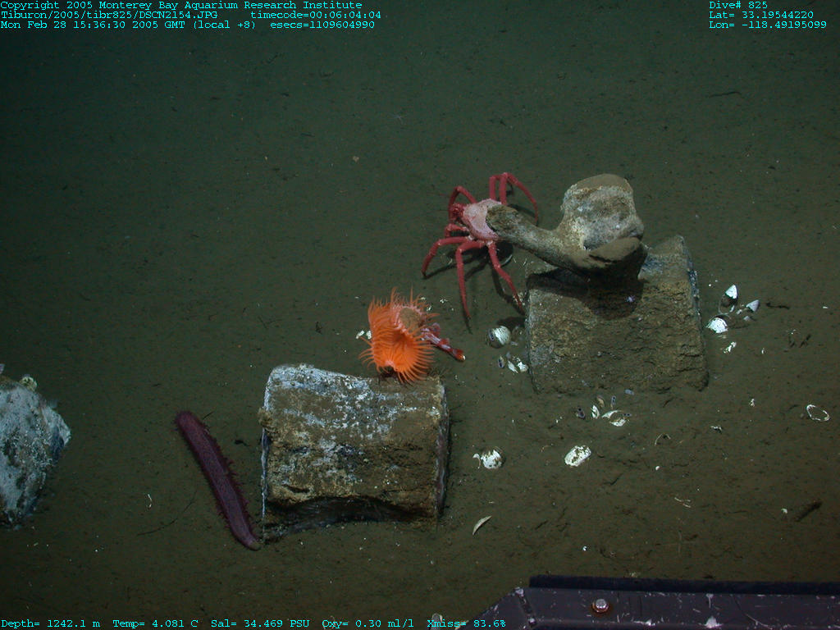The image size is (840, 630).
Task: Click the timecode readout
Action: coord(316,15)
